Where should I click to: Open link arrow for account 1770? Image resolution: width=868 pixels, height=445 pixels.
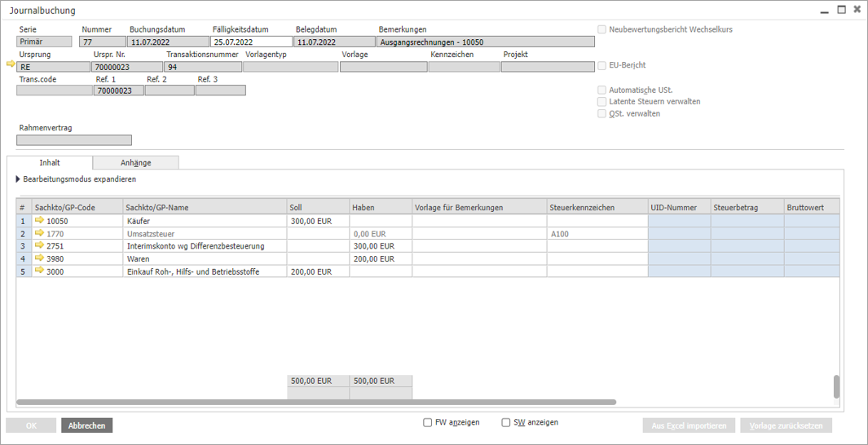pos(39,233)
